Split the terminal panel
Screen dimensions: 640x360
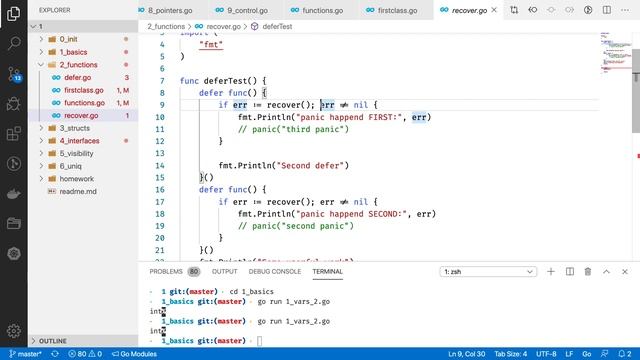(570, 271)
